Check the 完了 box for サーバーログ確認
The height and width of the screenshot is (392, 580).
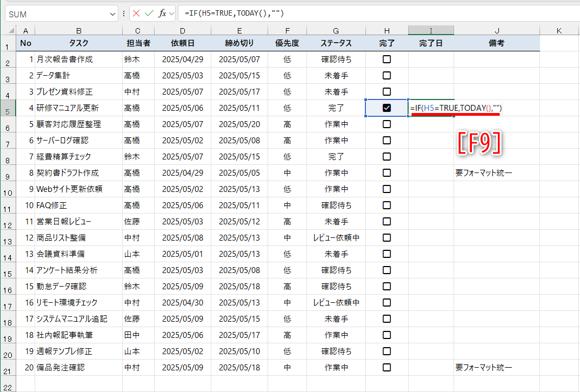tap(386, 140)
